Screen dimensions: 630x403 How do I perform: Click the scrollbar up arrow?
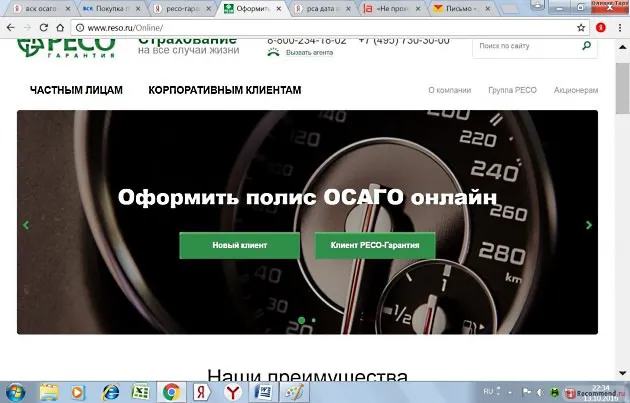pos(622,47)
